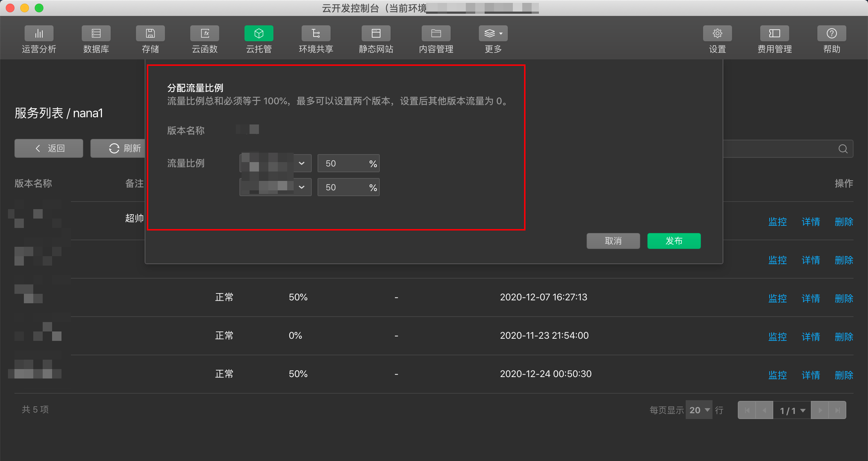Click the 设置 settings gear icon
This screenshot has width=868, height=461.
(x=717, y=34)
